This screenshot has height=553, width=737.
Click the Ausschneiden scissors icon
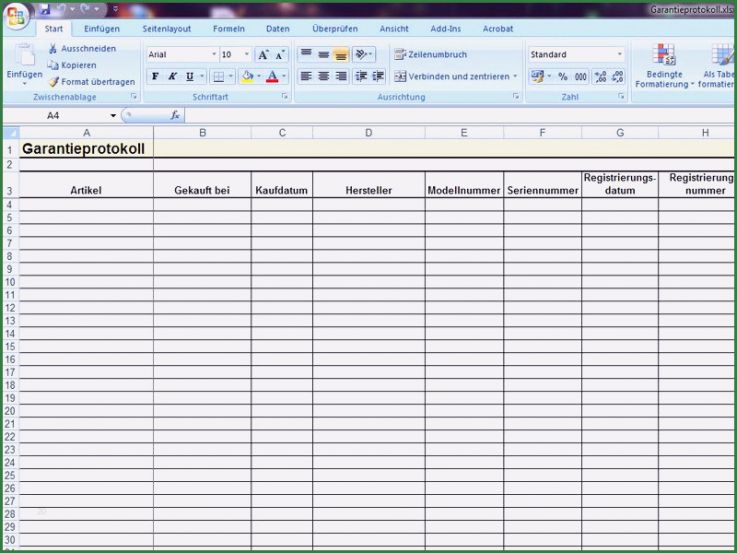(53, 48)
